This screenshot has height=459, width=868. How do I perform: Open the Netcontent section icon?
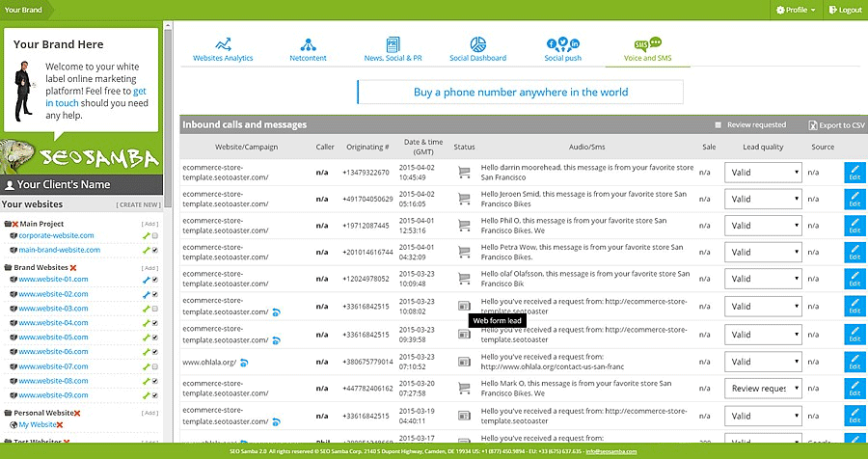pos(309,44)
